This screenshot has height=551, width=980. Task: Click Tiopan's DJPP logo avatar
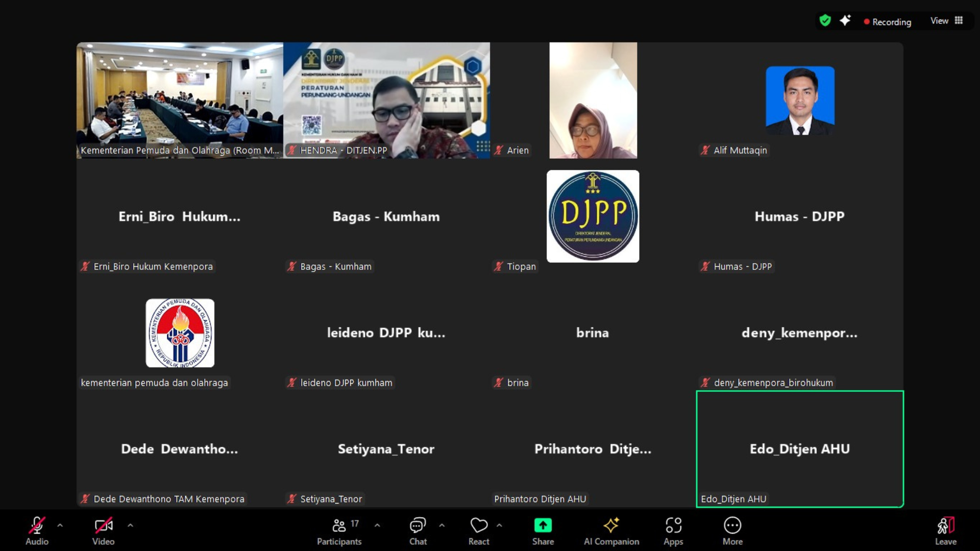point(593,216)
